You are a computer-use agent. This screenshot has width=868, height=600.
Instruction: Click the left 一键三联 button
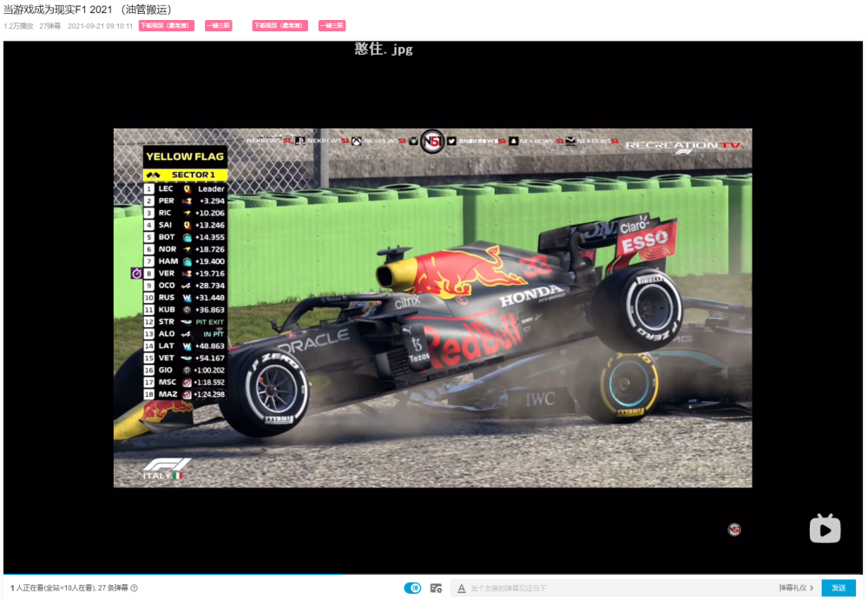[x=218, y=25]
